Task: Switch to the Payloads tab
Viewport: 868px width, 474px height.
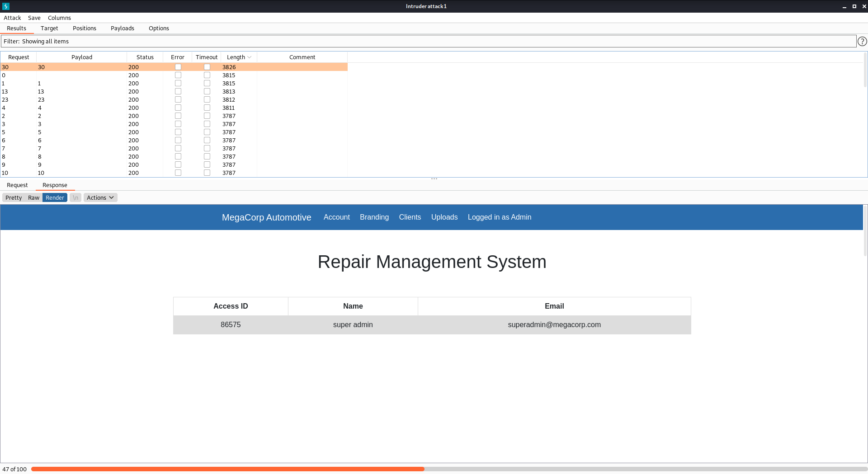Action: click(x=123, y=28)
